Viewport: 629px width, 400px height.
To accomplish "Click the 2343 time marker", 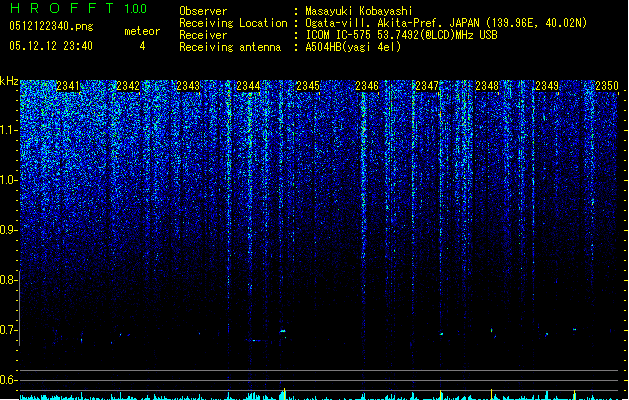I will (188, 86).
